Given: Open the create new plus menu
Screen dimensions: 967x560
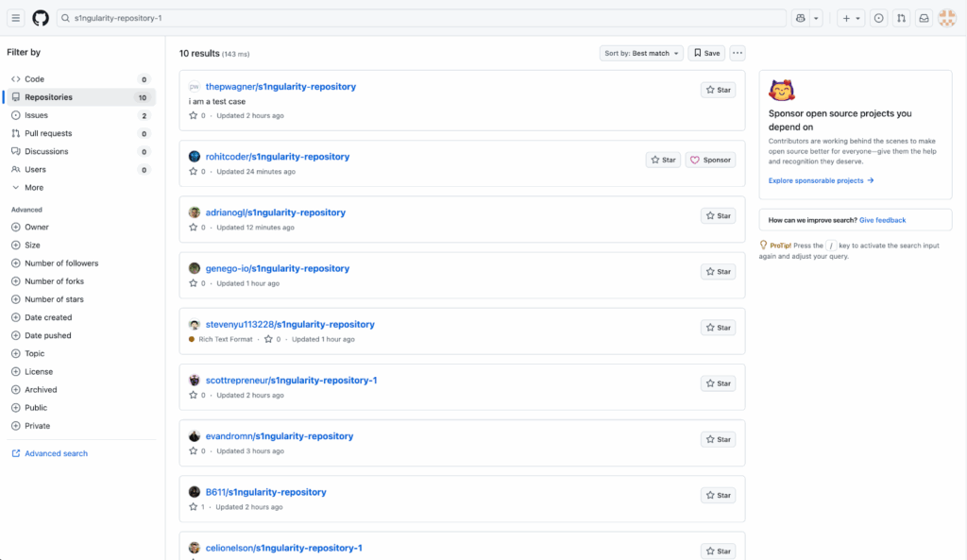Looking at the screenshot, I should (851, 19).
